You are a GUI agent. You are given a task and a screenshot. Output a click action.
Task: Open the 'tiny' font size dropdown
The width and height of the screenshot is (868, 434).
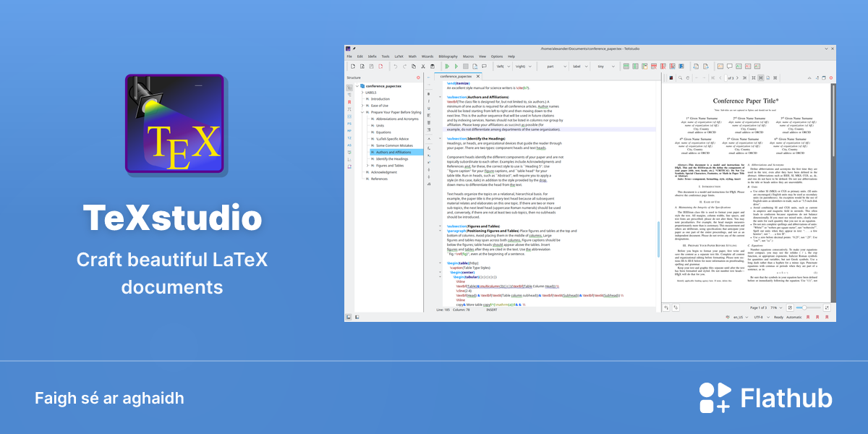click(x=605, y=67)
